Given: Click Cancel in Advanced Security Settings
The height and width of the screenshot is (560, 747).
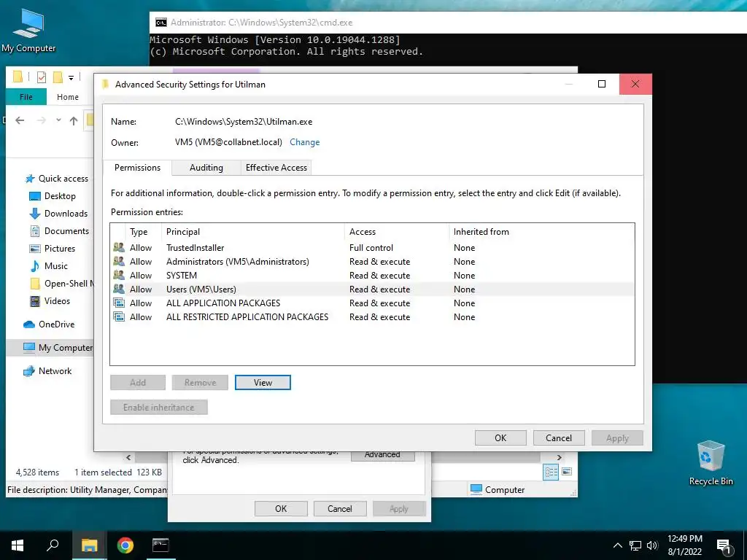Looking at the screenshot, I should (559, 438).
